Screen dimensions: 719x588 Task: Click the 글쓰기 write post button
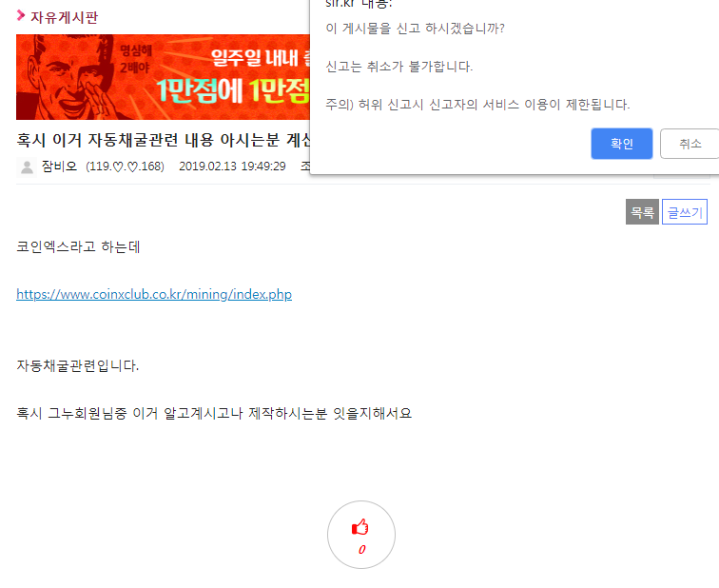685,212
